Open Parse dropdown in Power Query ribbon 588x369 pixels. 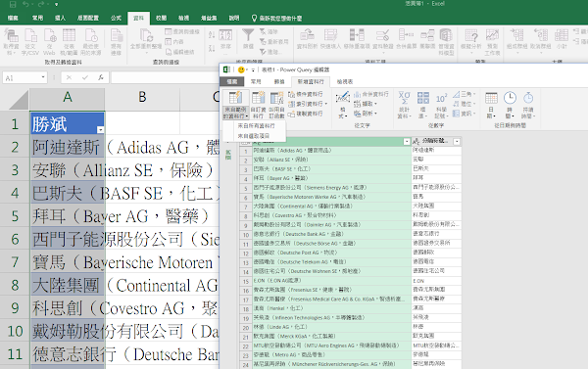click(x=366, y=114)
